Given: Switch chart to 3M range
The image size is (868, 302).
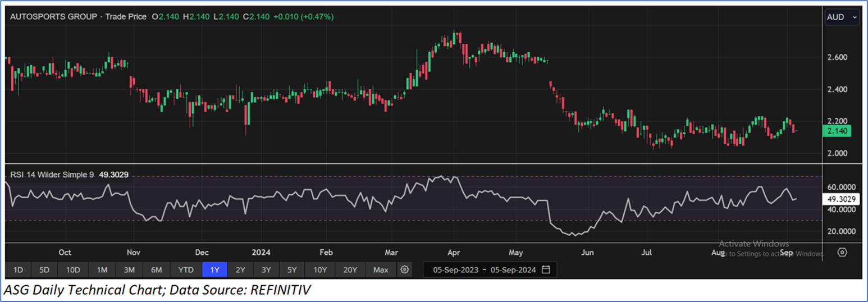Looking at the screenshot, I should pos(129,270).
